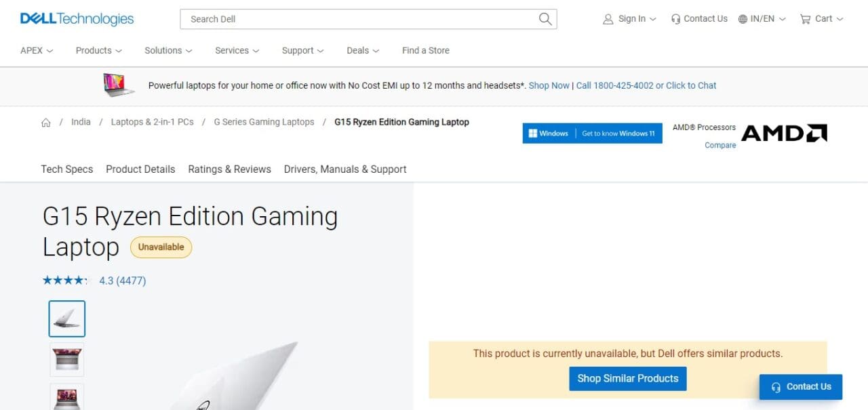Select the second laptop thumbnail

point(67,359)
